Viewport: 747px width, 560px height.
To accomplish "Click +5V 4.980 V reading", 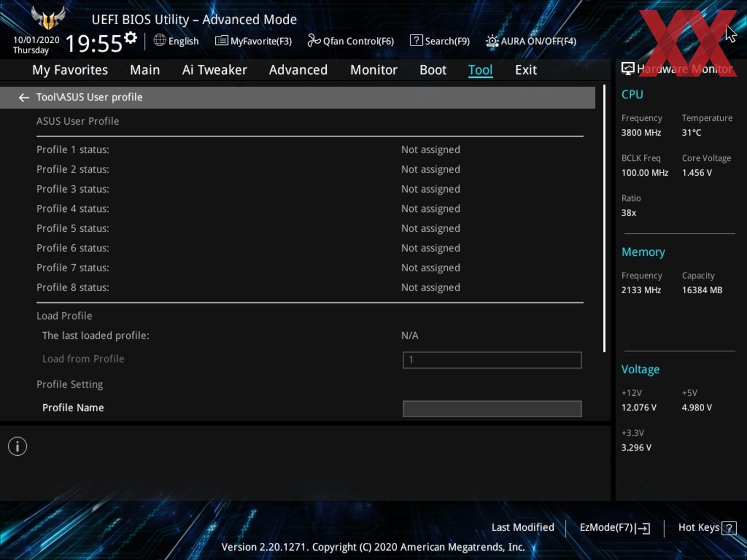I will pyautogui.click(x=696, y=408).
